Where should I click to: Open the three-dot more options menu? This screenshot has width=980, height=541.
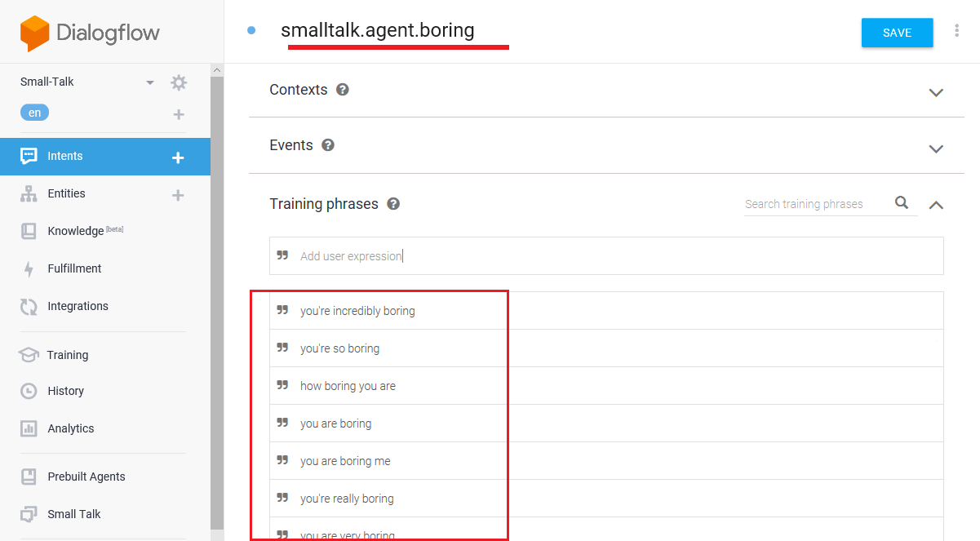pos(956,31)
